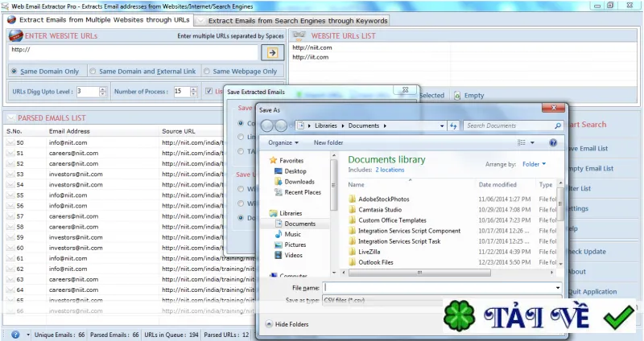Expand path arrow after Documents breadcrumb
The width and height of the screenshot is (644, 341).
[x=385, y=126]
